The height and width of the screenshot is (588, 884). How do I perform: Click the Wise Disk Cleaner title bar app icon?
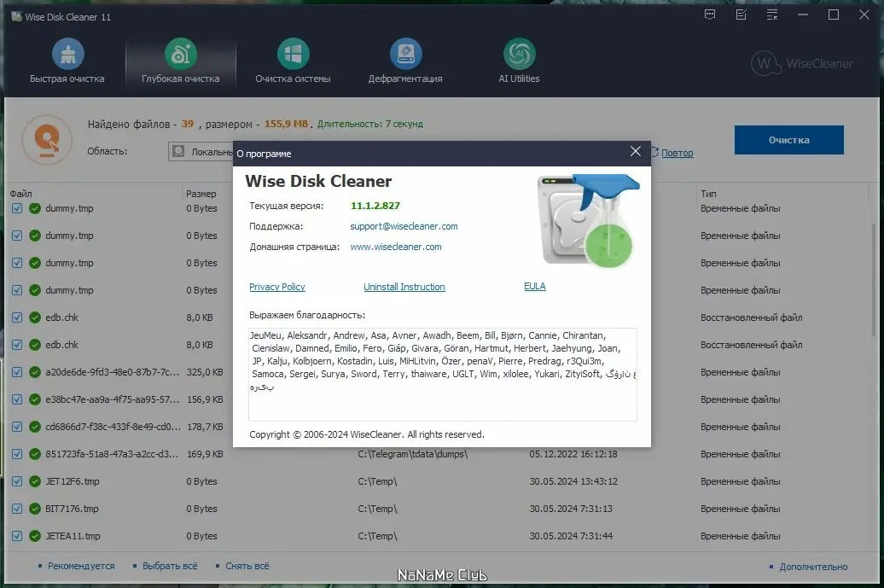(16, 16)
